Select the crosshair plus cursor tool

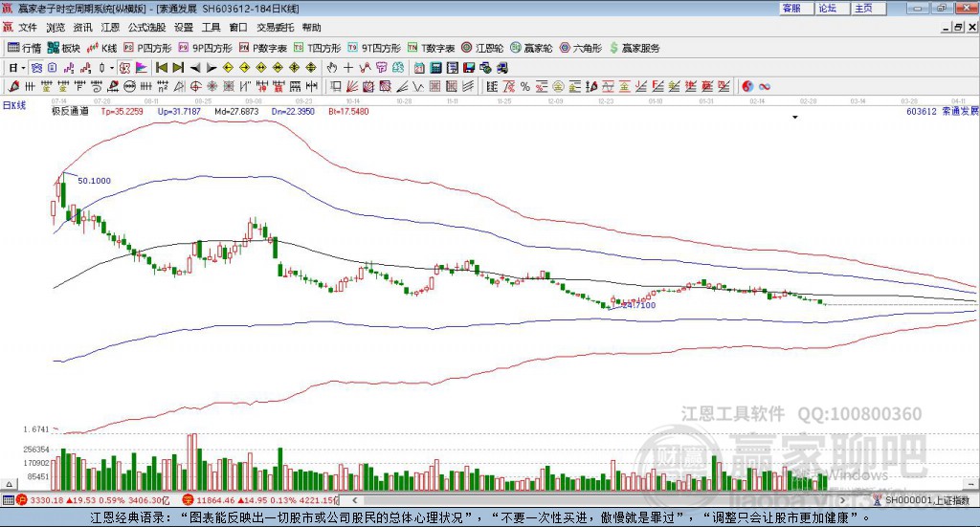point(348,68)
